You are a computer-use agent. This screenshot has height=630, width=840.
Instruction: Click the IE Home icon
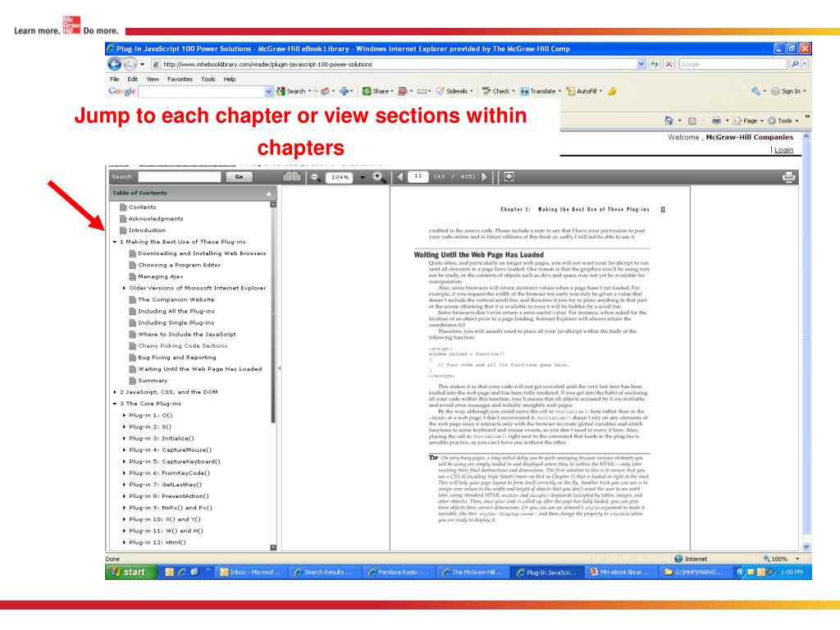click(669, 121)
